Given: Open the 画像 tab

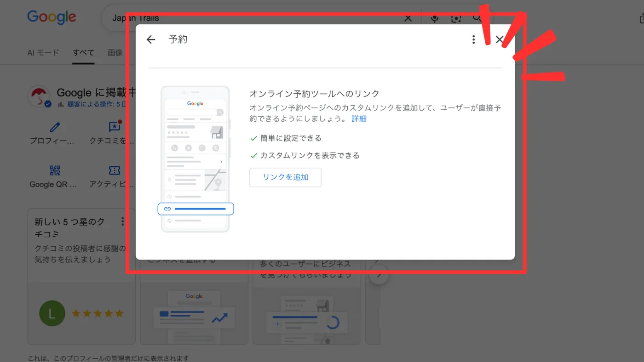Looking at the screenshot, I should point(115,52).
